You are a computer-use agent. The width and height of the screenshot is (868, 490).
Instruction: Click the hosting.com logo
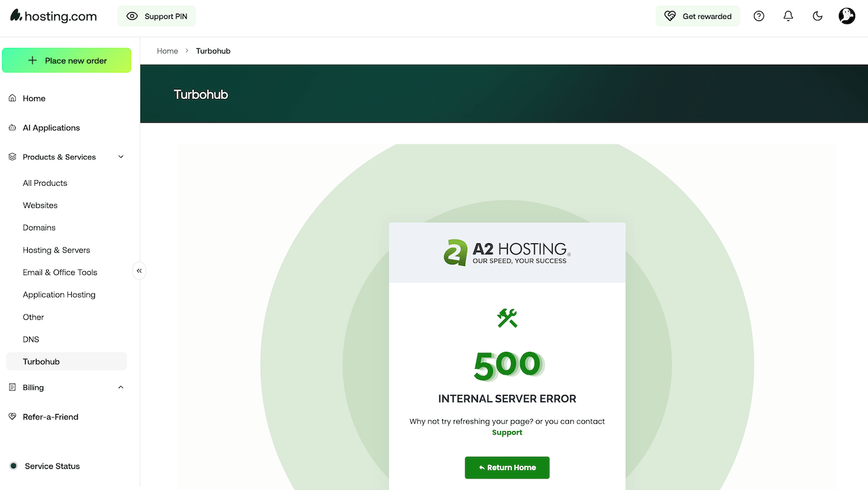(53, 16)
